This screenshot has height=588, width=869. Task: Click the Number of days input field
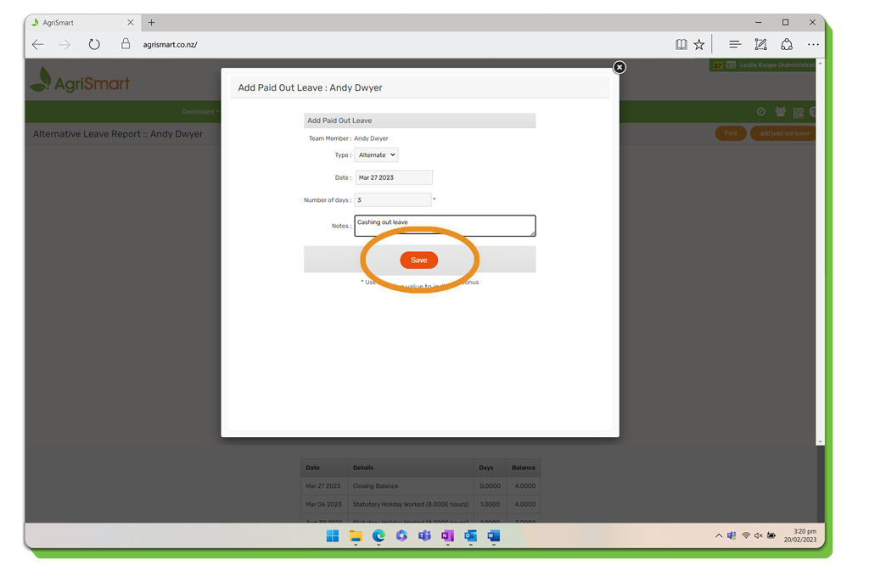click(392, 200)
